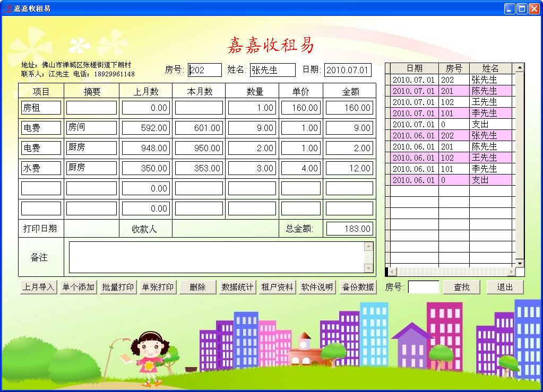Click the 删除 delete button
Screen dimensions: 543x392
(x=198, y=287)
